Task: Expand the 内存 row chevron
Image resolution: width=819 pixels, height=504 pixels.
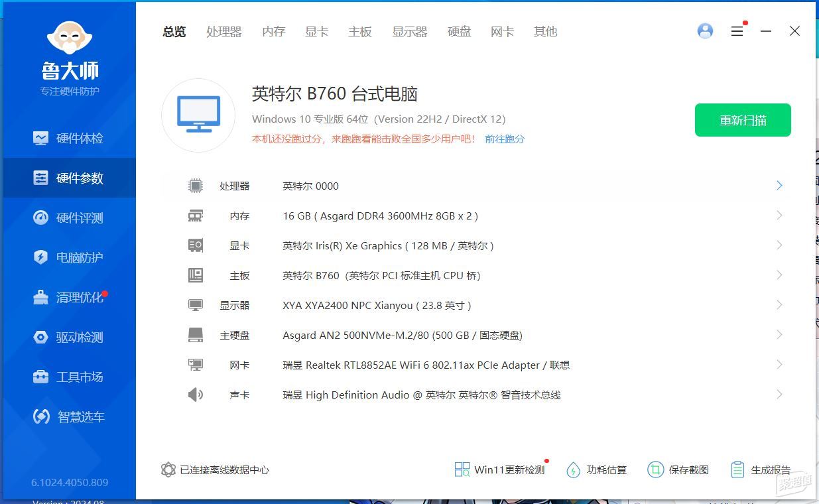Action: (780, 216)
